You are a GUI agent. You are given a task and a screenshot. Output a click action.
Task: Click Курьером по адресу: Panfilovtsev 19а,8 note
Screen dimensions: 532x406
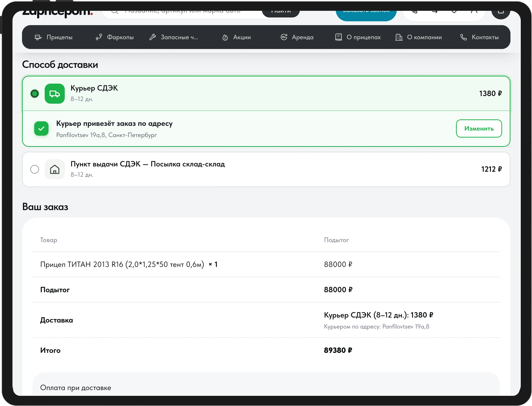(x=377, y=327)
